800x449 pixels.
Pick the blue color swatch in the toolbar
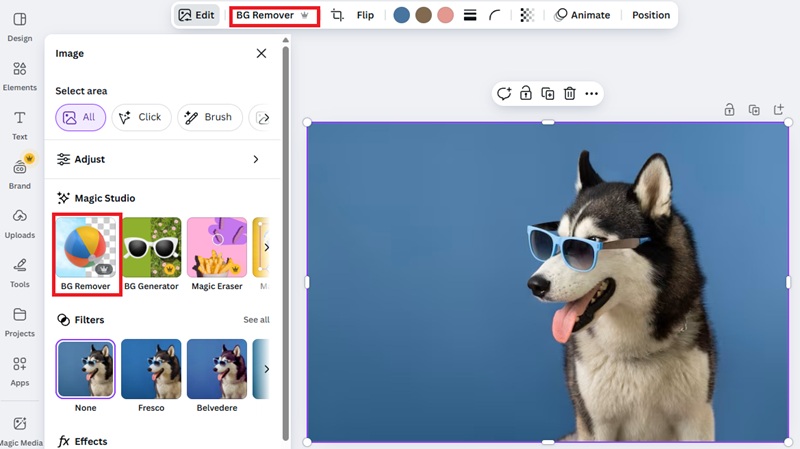tap(401, 16)
